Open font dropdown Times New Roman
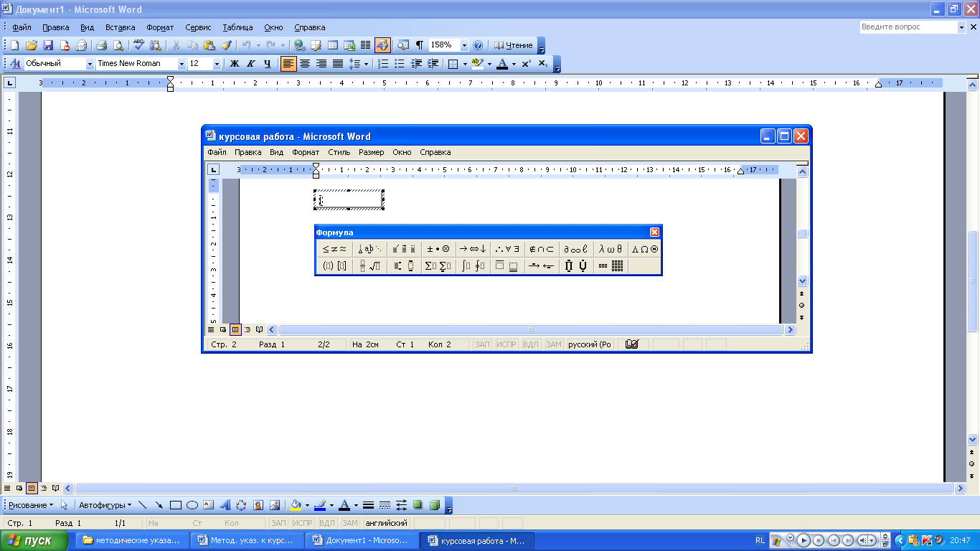This screenshot has height=551, width=980. click(182, 64)
